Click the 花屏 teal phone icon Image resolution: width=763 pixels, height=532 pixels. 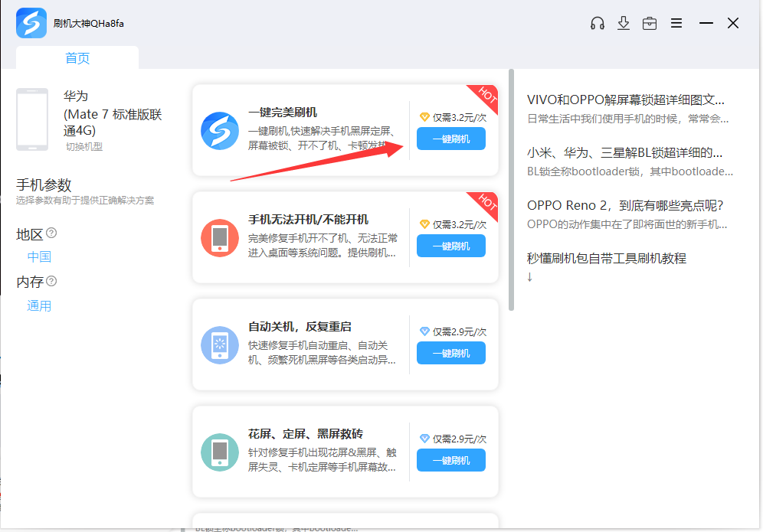click(220, 452)
